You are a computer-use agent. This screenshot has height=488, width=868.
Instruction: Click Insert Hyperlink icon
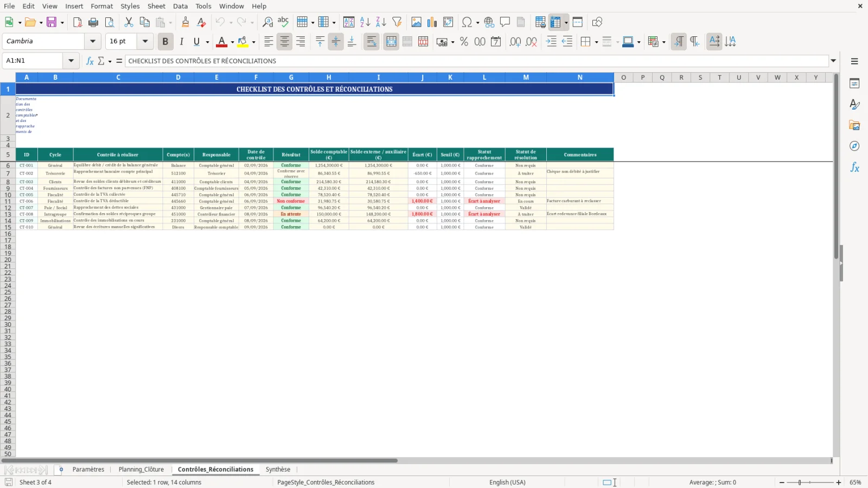pyautogui.click(x=489, y=22)
